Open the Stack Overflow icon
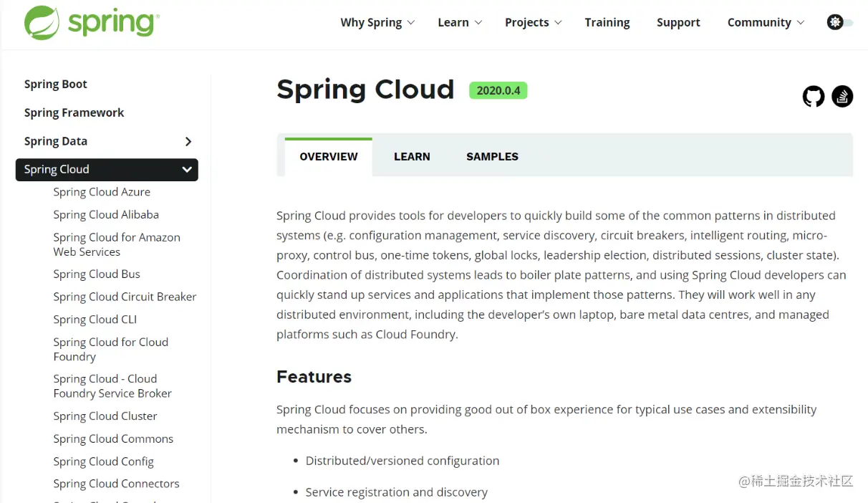Screen dimensions: 868x503 pyautogui.click(x=842, y=96)
